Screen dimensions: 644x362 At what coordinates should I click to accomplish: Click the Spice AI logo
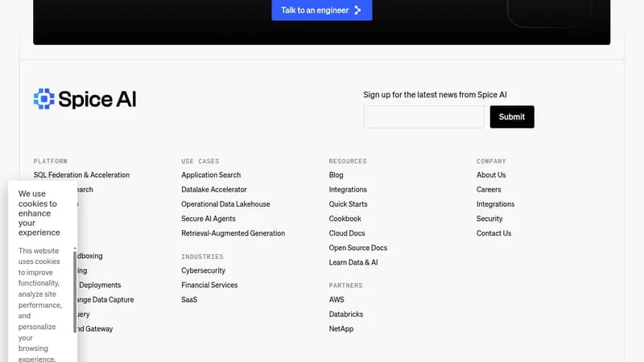coord(85,99)
